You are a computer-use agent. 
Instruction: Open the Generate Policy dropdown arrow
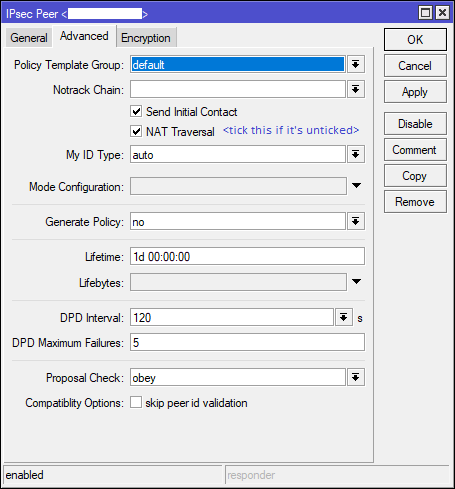[x=356, y=221]
